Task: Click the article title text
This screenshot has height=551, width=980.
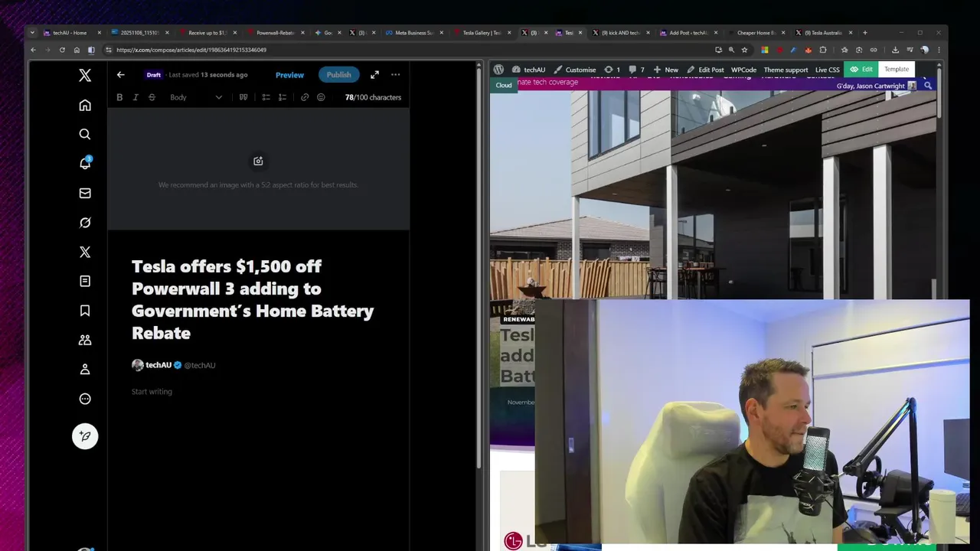Action: (253, 299)
